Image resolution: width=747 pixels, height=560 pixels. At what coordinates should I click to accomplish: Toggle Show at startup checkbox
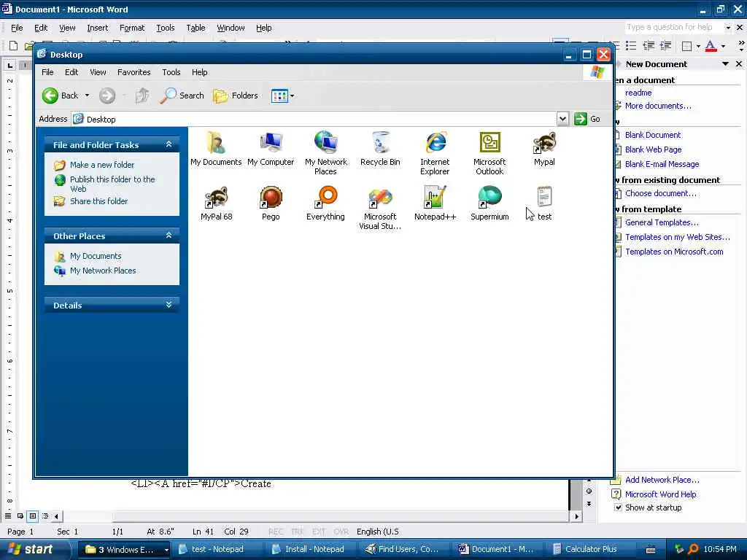tap(618, 507)
